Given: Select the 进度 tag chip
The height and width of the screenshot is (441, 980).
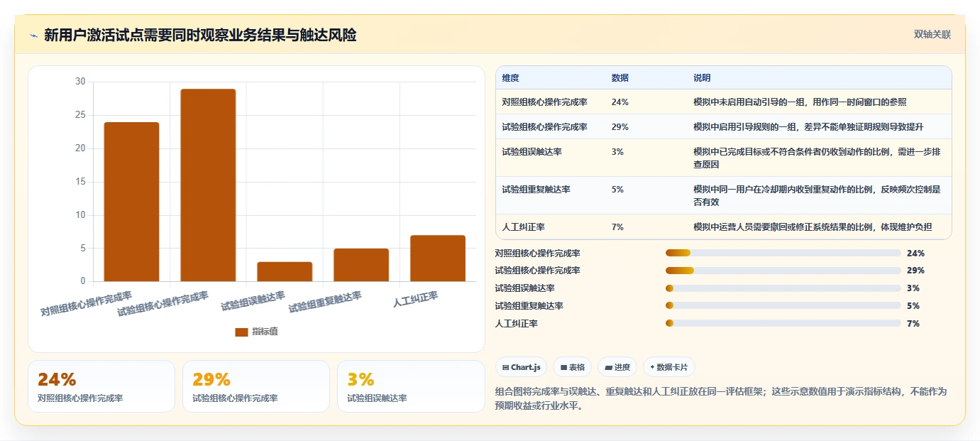Looking at the screenshot, I should click(x=617, y=367).
